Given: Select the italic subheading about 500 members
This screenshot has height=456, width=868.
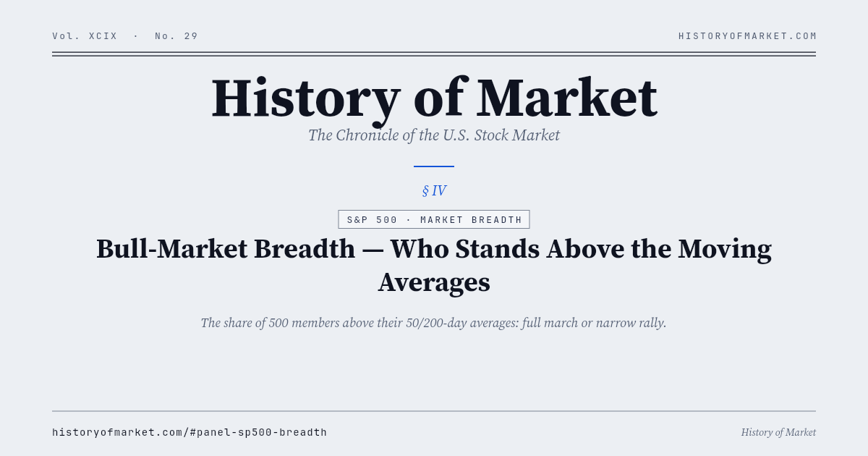Looking at the screenshot, I should click(434, 323).
